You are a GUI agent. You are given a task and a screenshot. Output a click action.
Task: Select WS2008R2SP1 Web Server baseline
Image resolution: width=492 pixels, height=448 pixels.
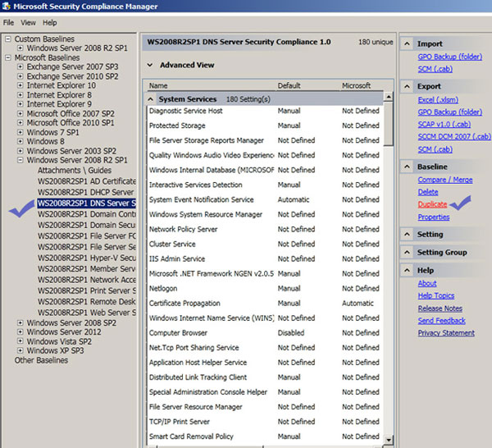pos(87,313)
